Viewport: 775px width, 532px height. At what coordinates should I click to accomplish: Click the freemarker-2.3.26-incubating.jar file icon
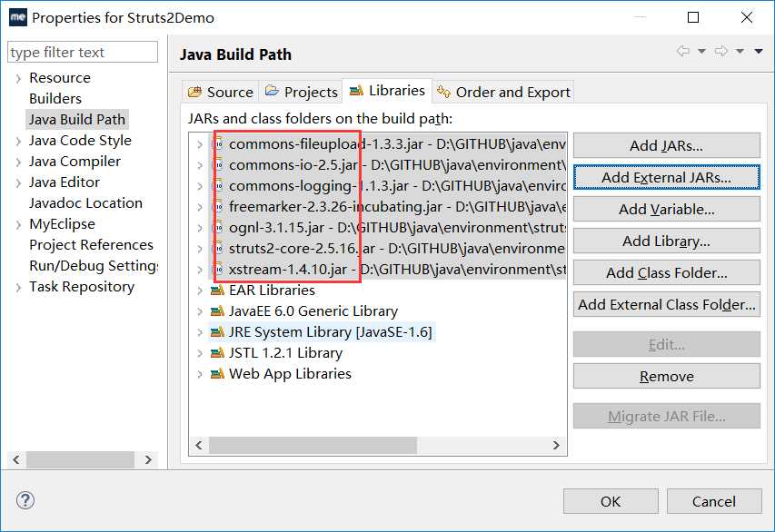point(218,207)
